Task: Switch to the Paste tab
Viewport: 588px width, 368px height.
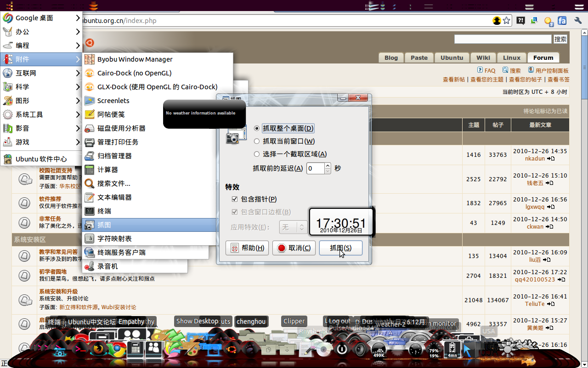Action: pyautogui.click(x=419, y=57)
